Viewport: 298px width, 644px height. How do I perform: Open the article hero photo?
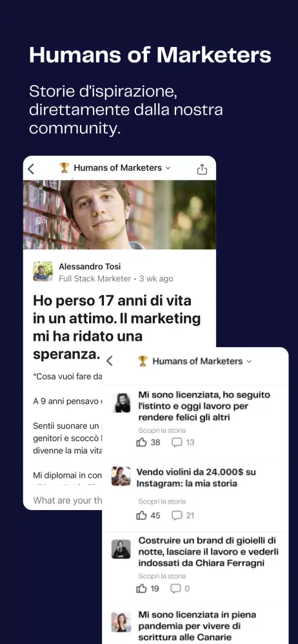pyautogui.click(x=119, y=215)
